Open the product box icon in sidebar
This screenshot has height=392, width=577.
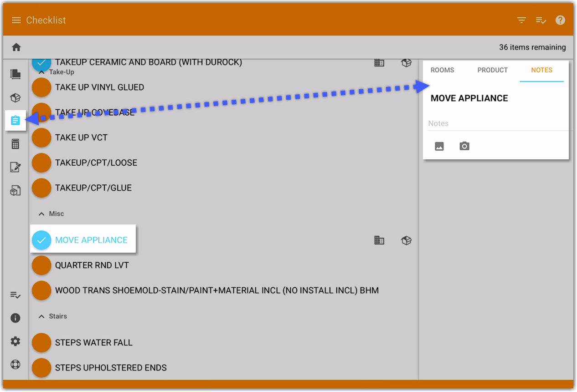(x=15, y=97)
